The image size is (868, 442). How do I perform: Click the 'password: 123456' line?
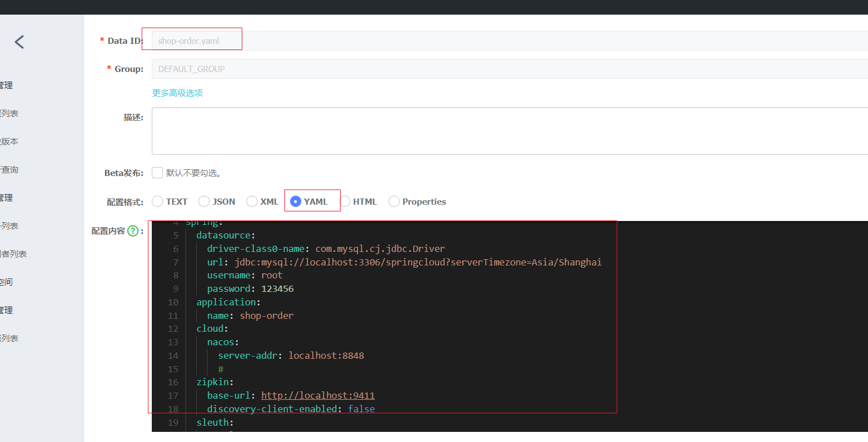[x=250, y=288]
